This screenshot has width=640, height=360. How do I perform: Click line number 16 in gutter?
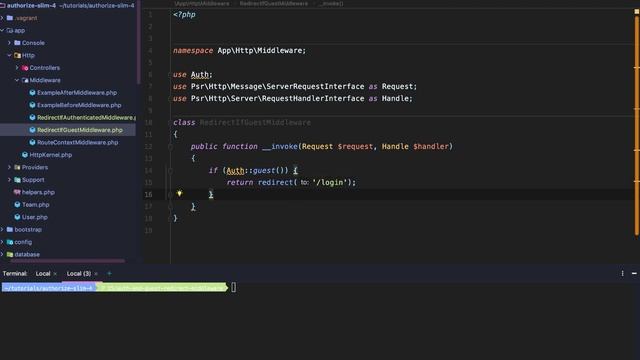click(x=149, y=194)
